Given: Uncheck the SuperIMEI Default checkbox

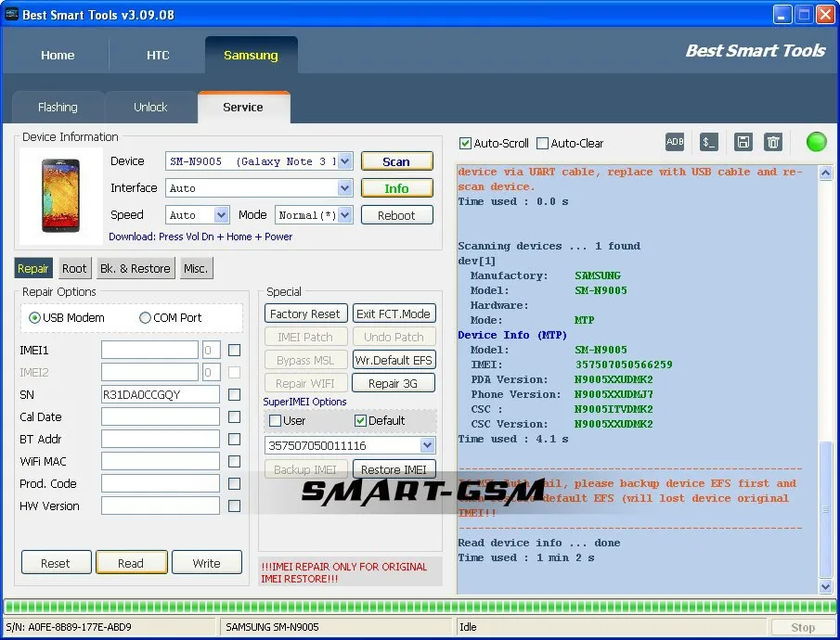Looking at the screenshot, I should click(360, 420).
